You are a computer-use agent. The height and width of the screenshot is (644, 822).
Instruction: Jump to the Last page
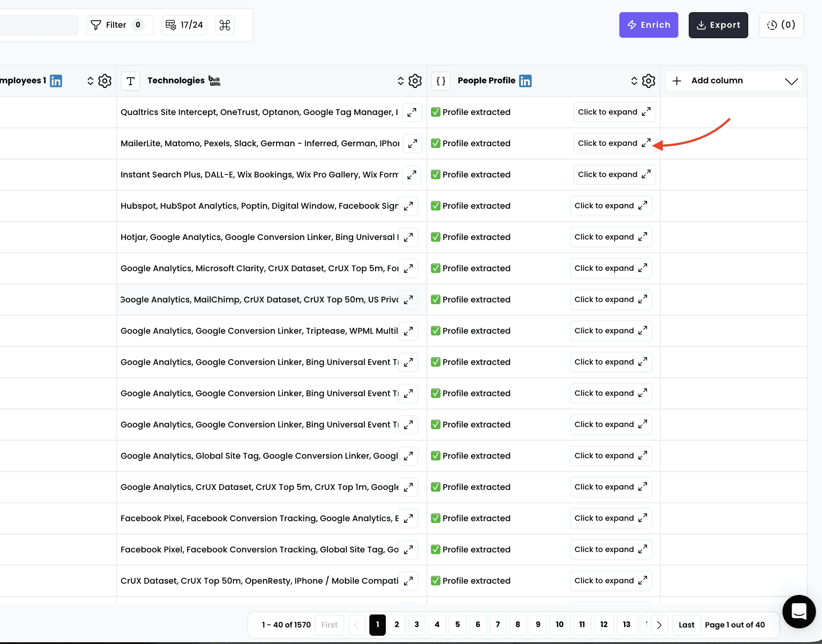point(687,625)
